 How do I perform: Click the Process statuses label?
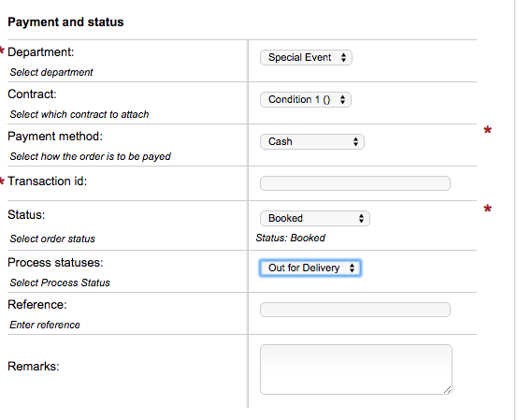tap(55, 263)
